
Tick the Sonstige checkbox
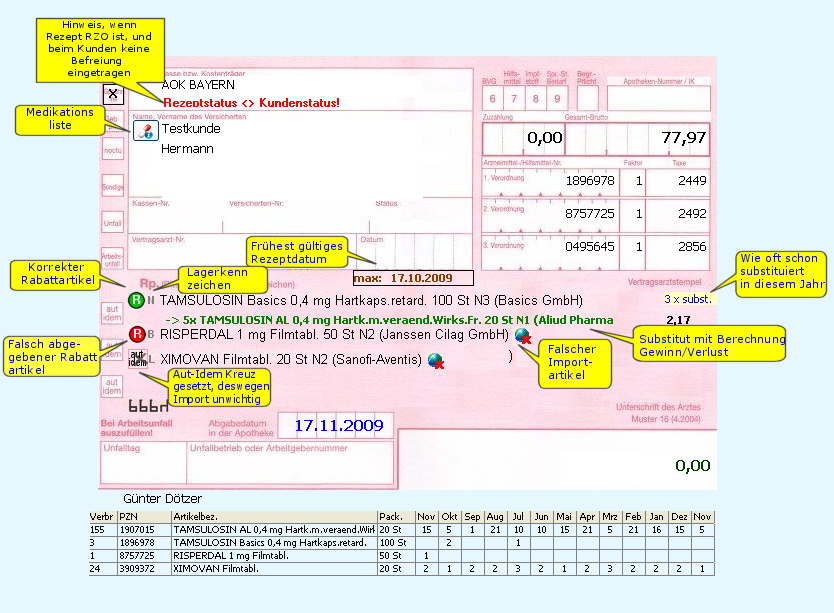pos(113,186)
